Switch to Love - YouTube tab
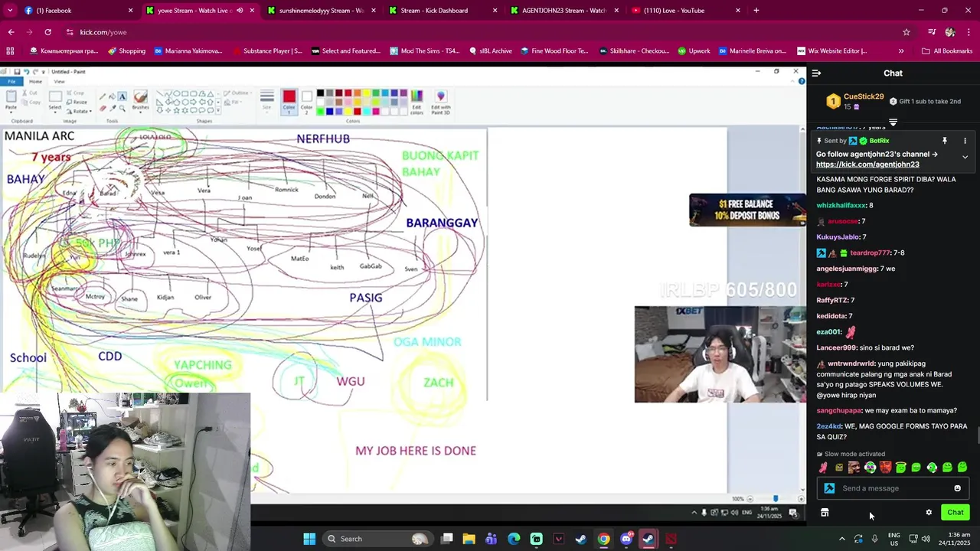 685,11
